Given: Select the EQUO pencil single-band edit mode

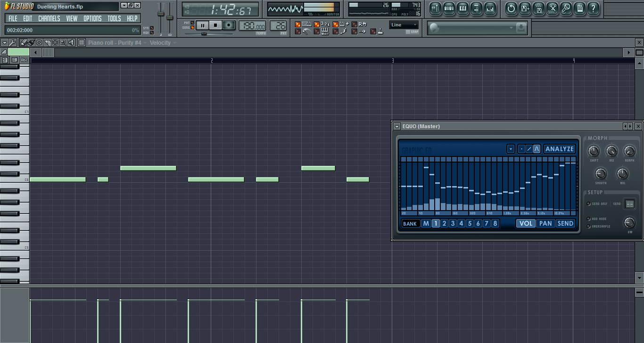Looking at the screenshot, I should pyautogui.click(x=521, y=149).
